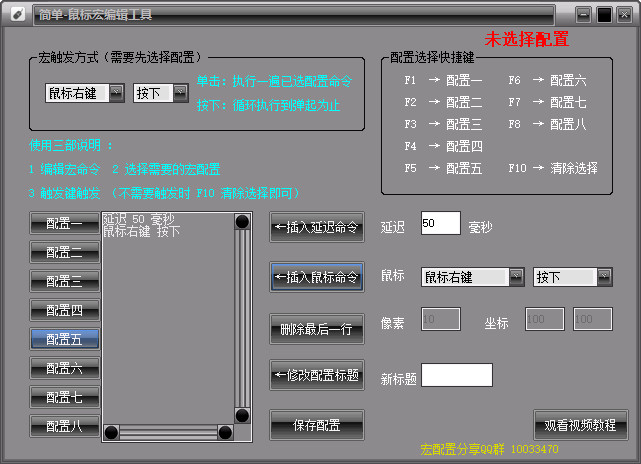Open the 观看视频教程 video tutorial
The width and height of the screenshot is (641, 464).
(x=580, y=425)
